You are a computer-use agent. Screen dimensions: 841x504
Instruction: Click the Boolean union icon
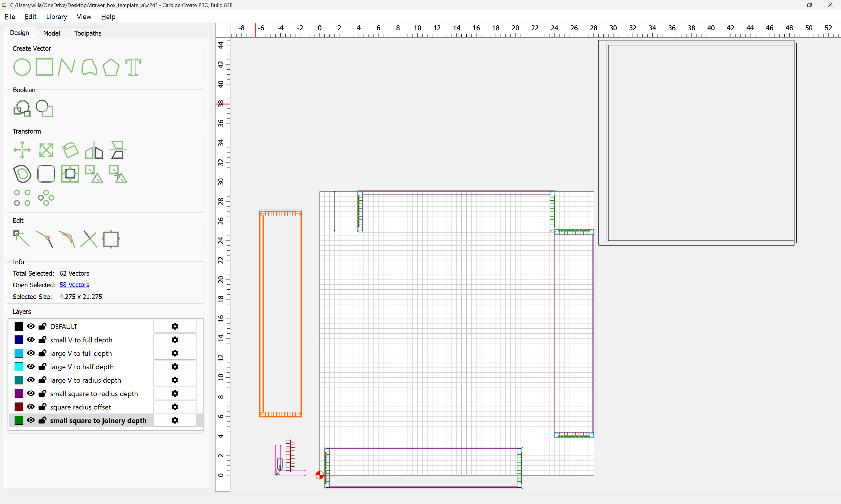(22, 109)
